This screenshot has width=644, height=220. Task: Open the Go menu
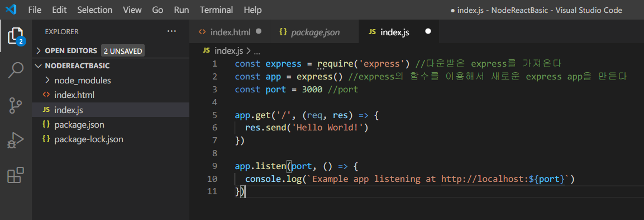(x=158, y=10)
